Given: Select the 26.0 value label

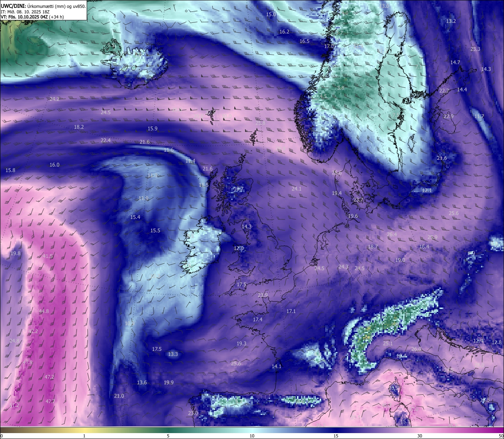Looking at the screenshot, I should click(x=416, y=349).
